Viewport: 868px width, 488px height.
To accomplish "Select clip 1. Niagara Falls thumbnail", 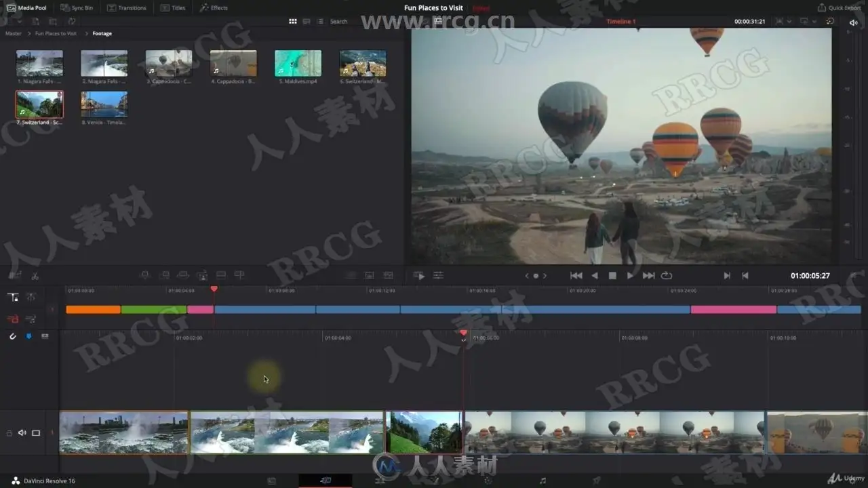I will (39, 63).
